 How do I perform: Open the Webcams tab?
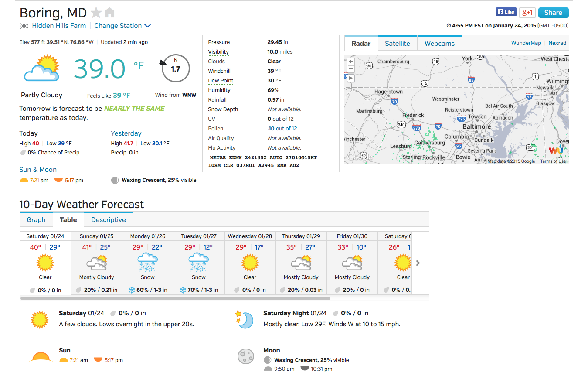(439, 44)
